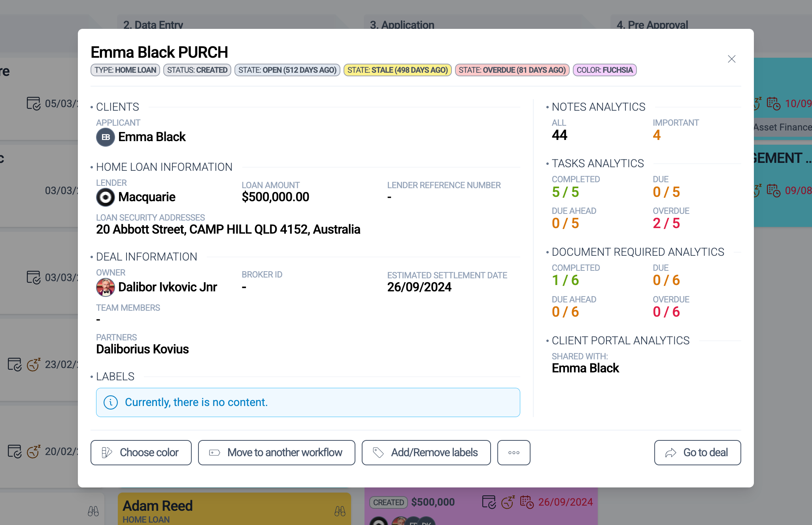
Task: Click the Go to deal button
Action: (x=697, y=452)
